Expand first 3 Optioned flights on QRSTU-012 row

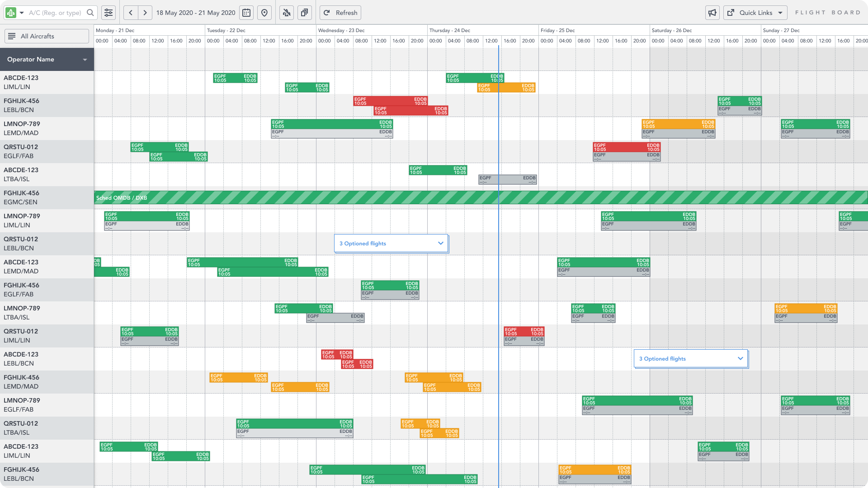pos(391,244)
